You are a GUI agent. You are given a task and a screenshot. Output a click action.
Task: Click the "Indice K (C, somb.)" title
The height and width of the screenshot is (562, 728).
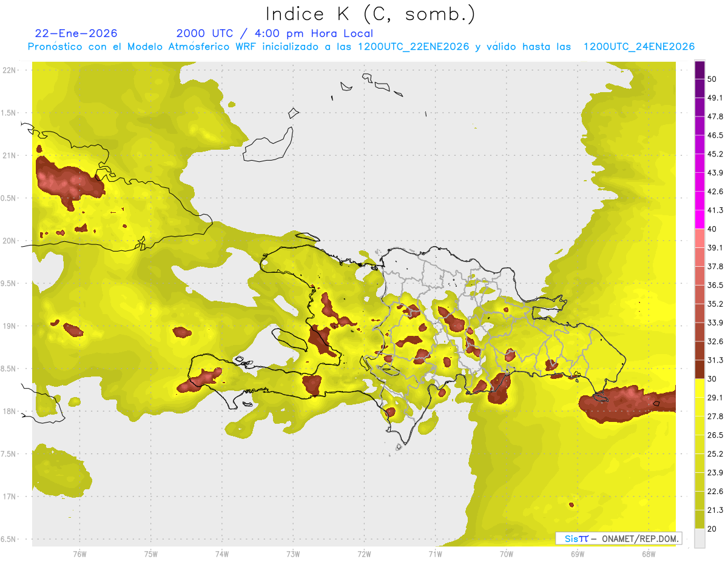click(371, 13)
